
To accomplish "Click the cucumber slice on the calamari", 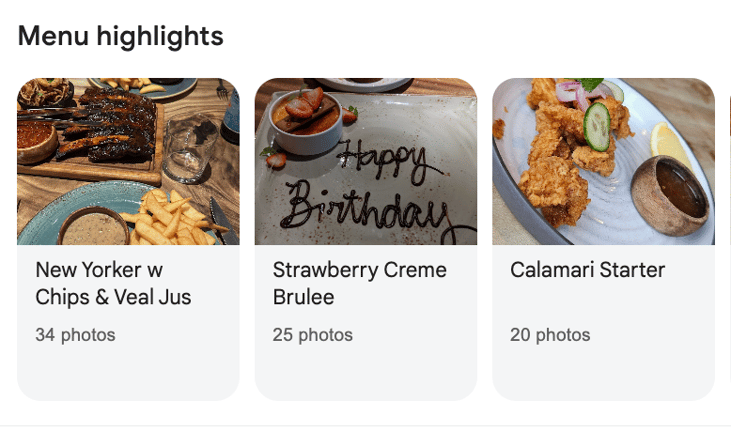I will coord(597,127).
